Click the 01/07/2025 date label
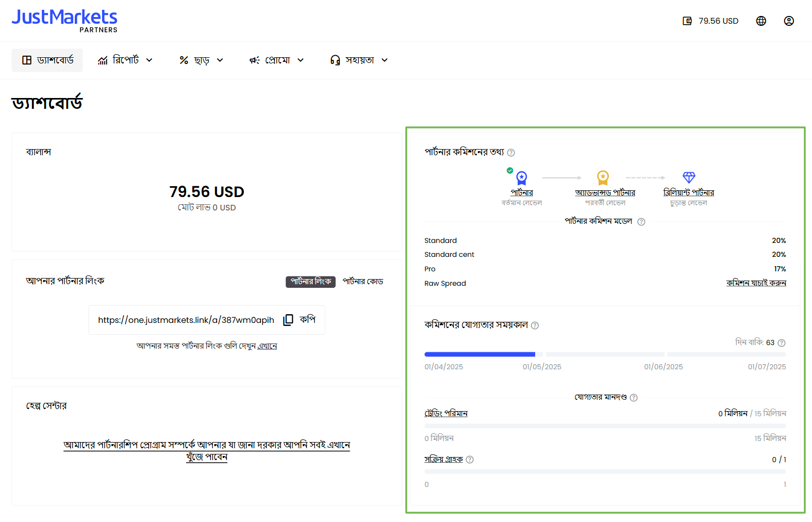This screenshot has height=522, width=812. coord(767,367)
